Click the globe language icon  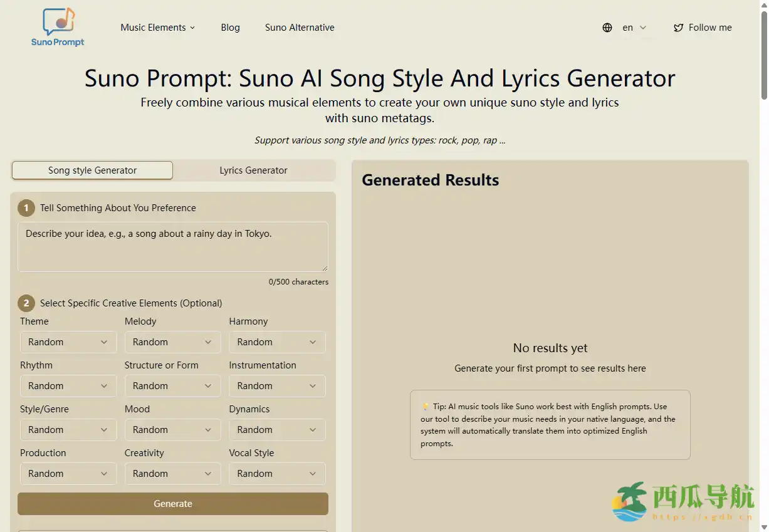[607, 28]
